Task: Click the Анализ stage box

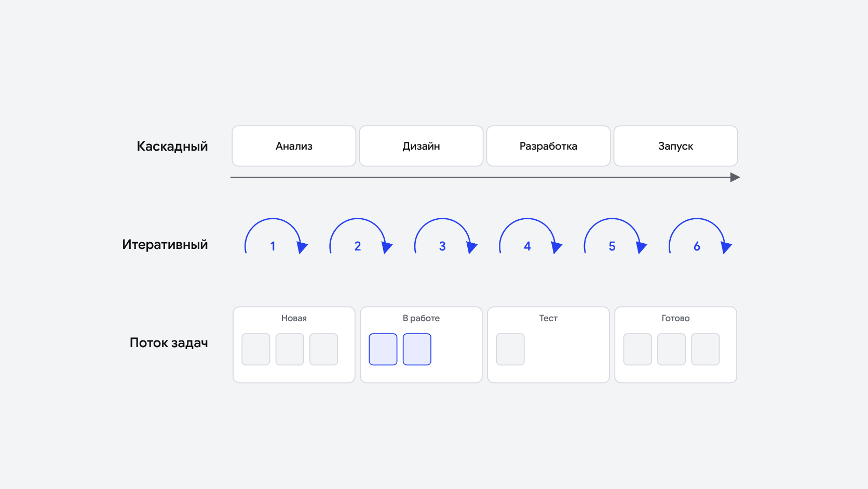Action: (x=294, y=146)
